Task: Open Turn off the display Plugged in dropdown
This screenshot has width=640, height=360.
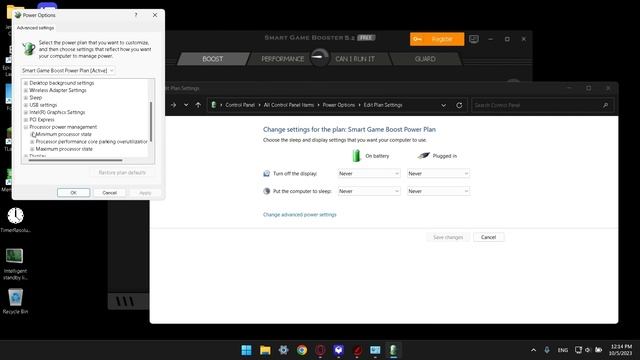Action: [438, 173]
